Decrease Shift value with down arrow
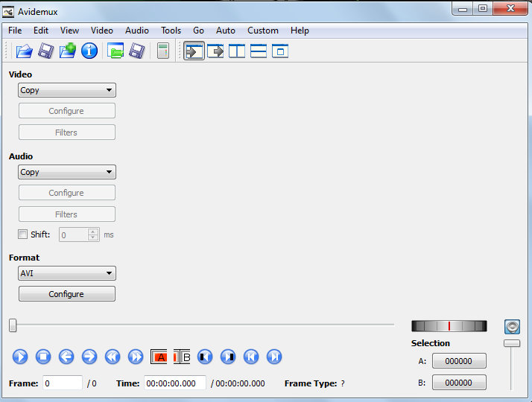 pyautogui.click(x=93, y=237)
